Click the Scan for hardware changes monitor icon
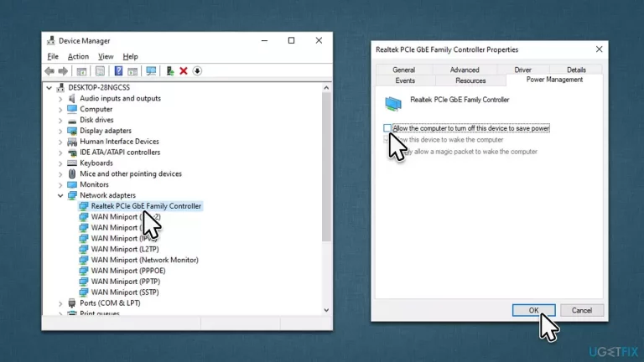The height and width of the screenshot is (362, 644). [x=151, y=71]
